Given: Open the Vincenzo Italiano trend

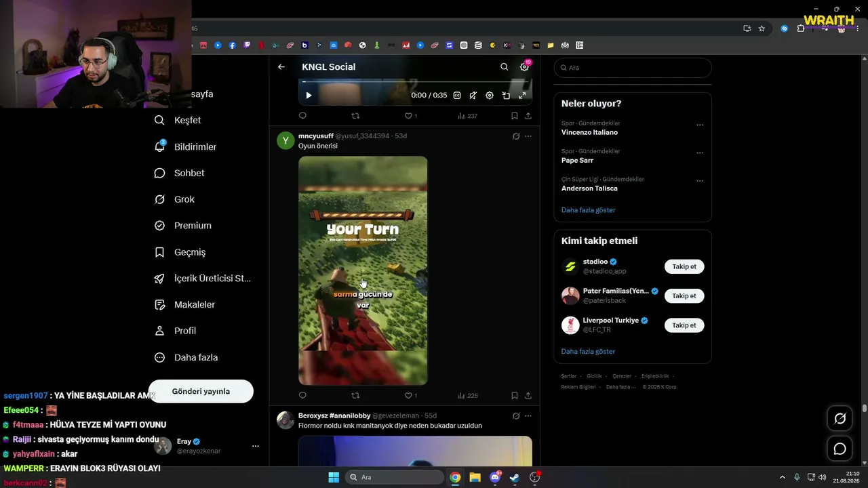Looking at the screenshot, I should pyautogui.click(x=589, y=132).
